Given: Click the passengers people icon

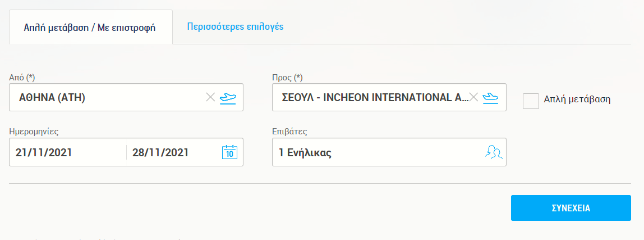Looking at the screenshot, I should click(493, 152).
